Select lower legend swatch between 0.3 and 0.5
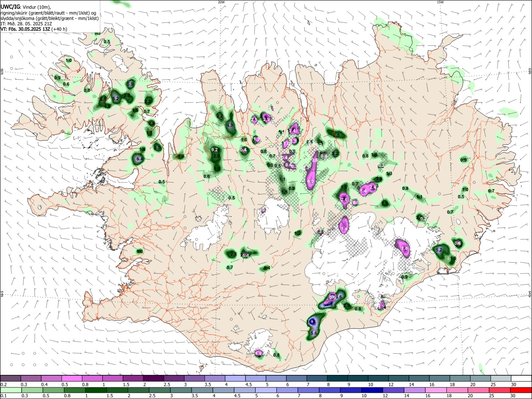 [x=32, y=390]
